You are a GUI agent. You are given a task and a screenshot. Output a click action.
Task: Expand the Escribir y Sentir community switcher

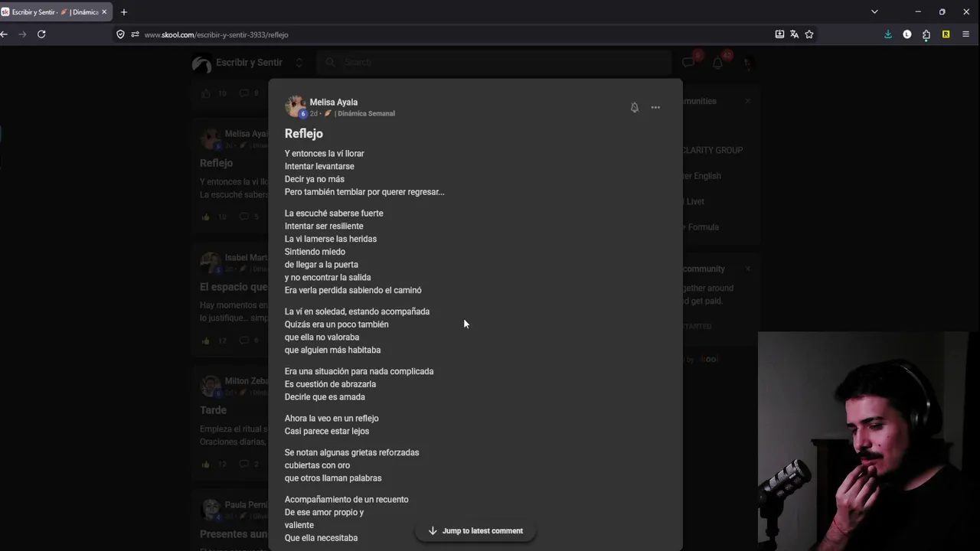point(299,63)
